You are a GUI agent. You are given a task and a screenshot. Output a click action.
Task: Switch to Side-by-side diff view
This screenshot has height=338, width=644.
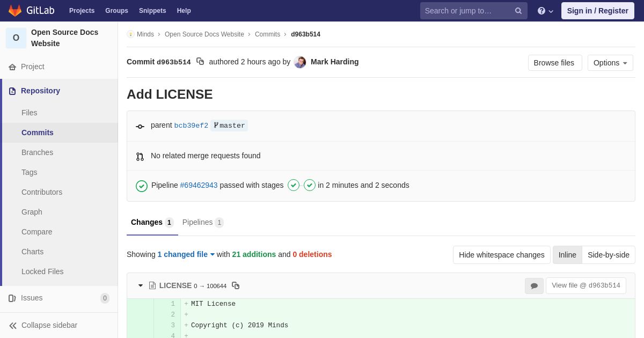point(608,255)
